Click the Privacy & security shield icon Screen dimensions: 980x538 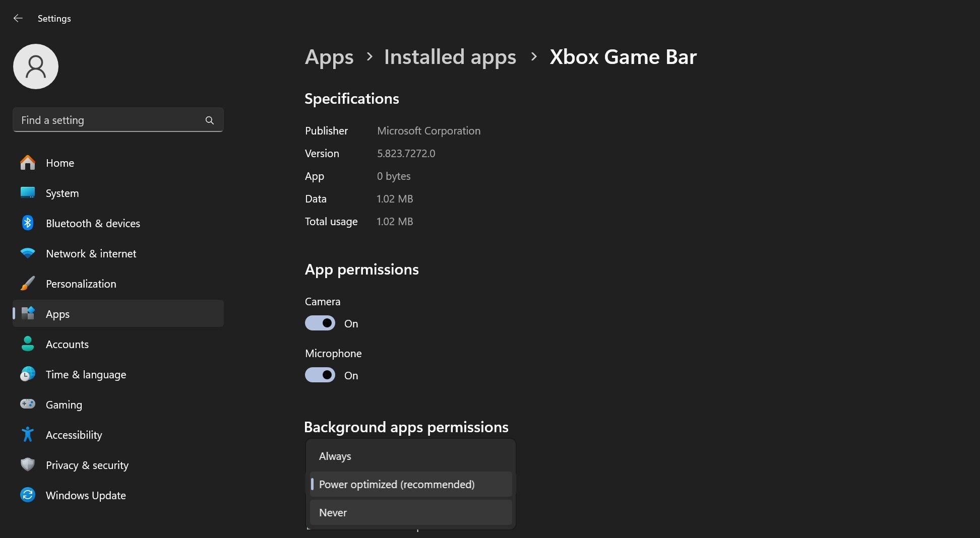point(27,465)
